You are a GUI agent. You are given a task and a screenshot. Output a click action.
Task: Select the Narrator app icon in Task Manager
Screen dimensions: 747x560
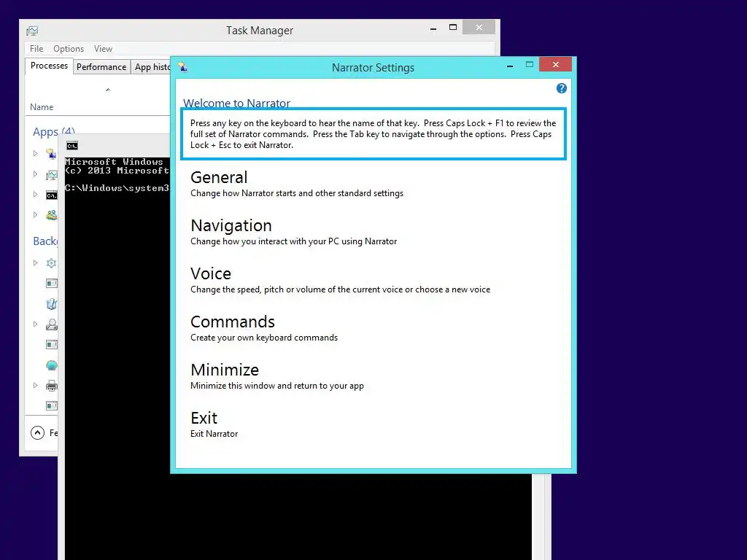coord(51,153)
